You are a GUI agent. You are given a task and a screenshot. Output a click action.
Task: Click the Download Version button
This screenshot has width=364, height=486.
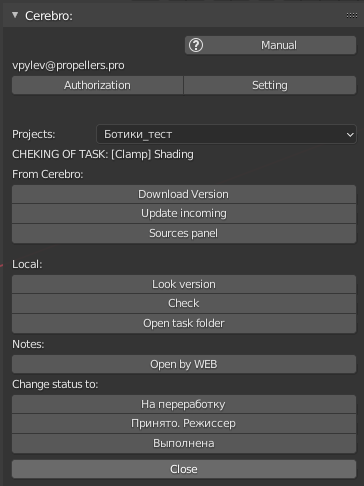184,194
